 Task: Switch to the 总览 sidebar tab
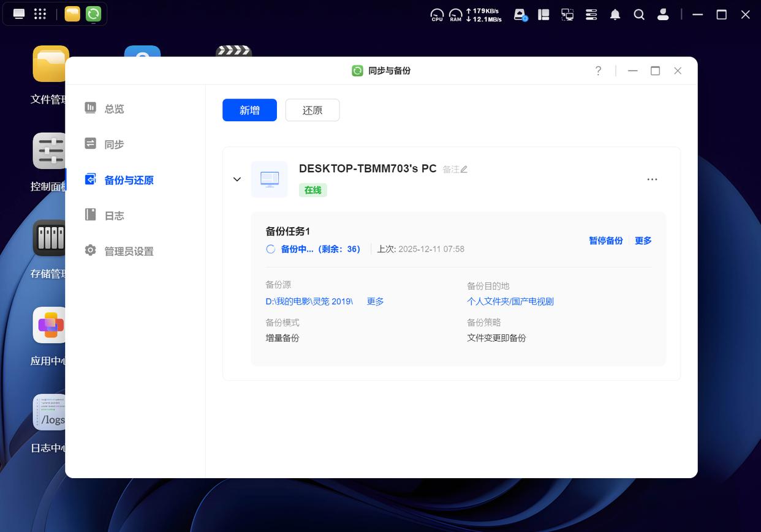pos(114,109)
